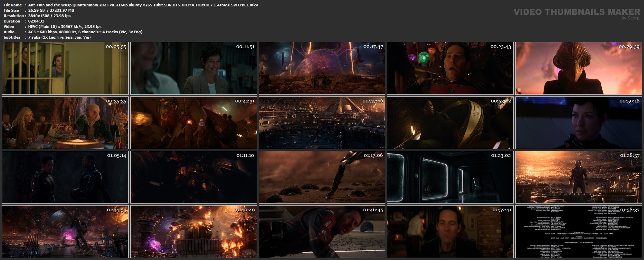Click the duration value 02:04:33
Screen dimensions: 644x260
[36, 21]
